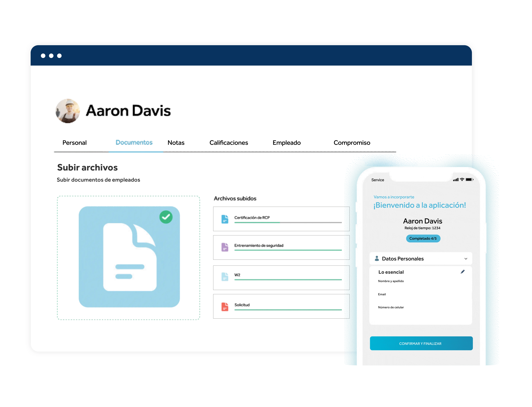Click Aaron Davis profile avatar photo
532x407 pixels.
tap(68, 111)
